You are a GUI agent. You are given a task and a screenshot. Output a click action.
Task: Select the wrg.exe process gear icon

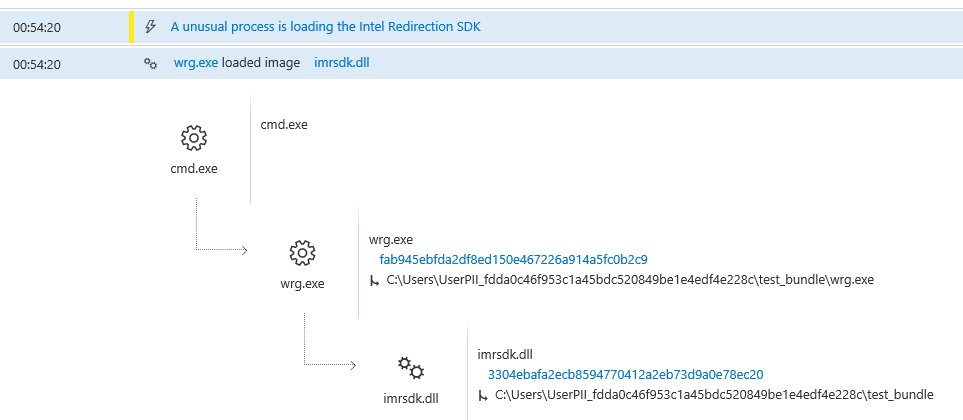click(302, 253)
